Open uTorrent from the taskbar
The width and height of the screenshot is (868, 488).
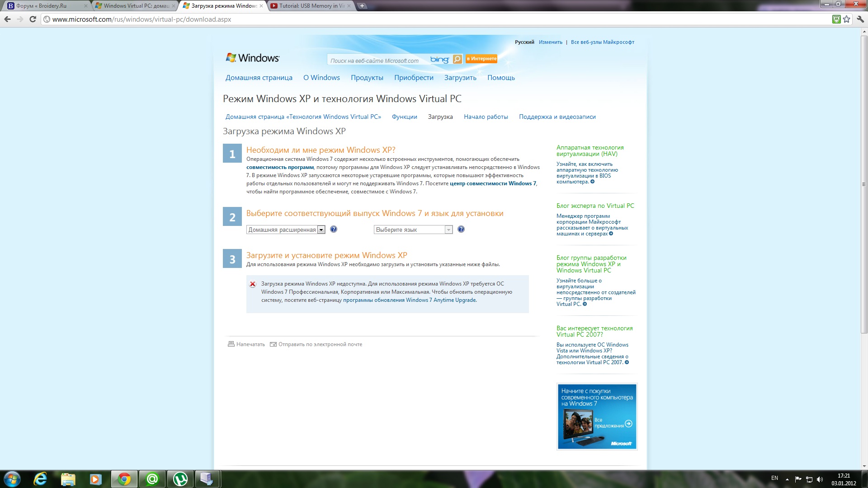(180, 479)
